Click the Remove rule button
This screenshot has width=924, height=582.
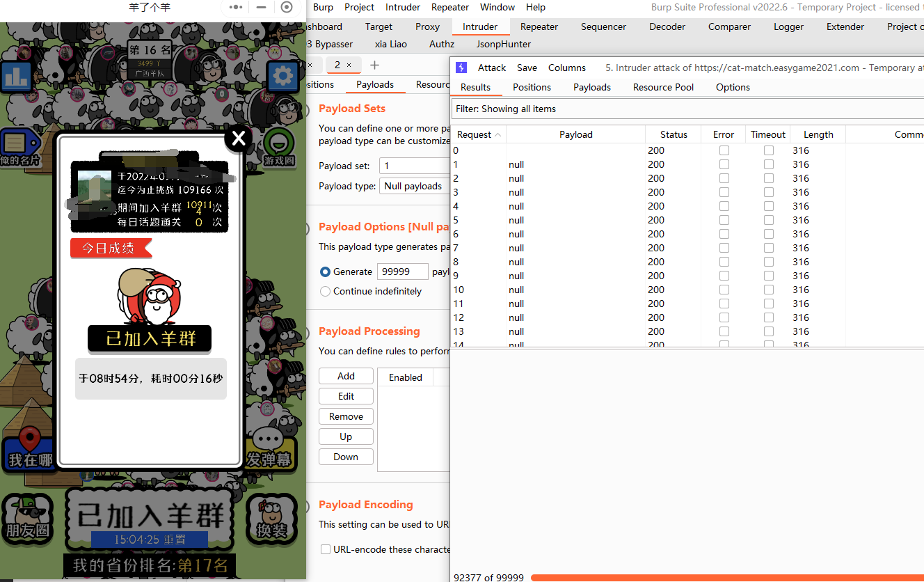pyautogui.click(x=346, y=416)
